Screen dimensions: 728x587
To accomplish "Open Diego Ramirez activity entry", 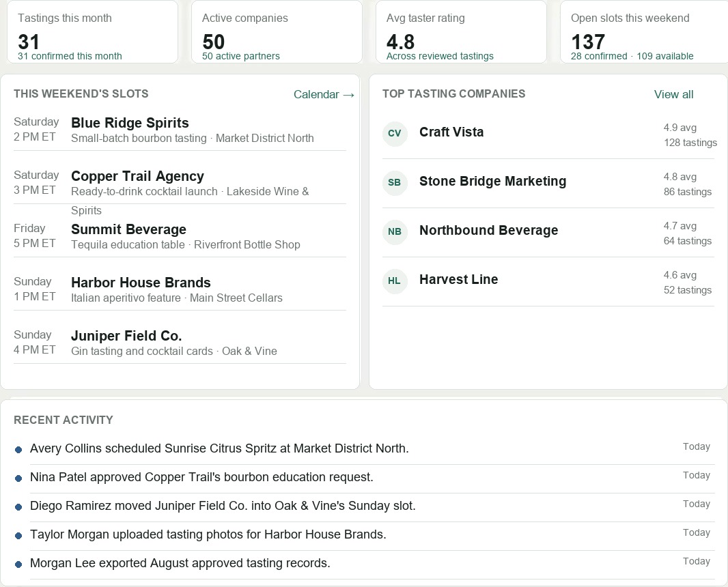I will 223,506.
